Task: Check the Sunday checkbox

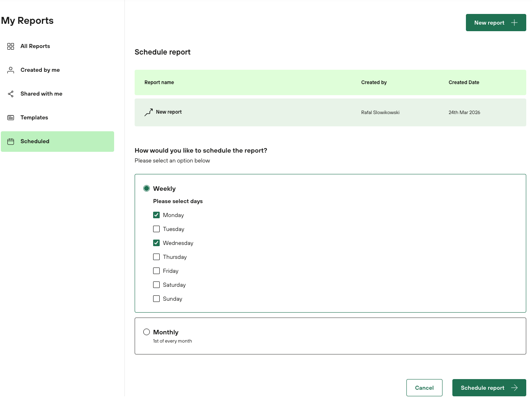Action: coord(156,299)
